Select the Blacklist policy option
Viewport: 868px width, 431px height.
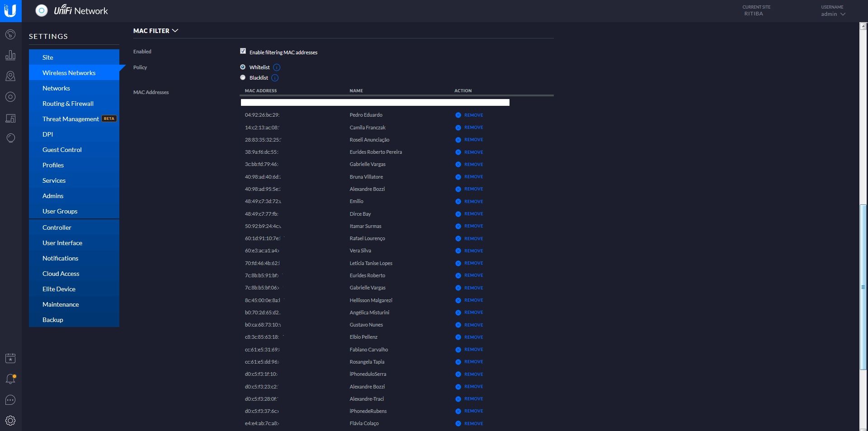[x=243, y=77]
